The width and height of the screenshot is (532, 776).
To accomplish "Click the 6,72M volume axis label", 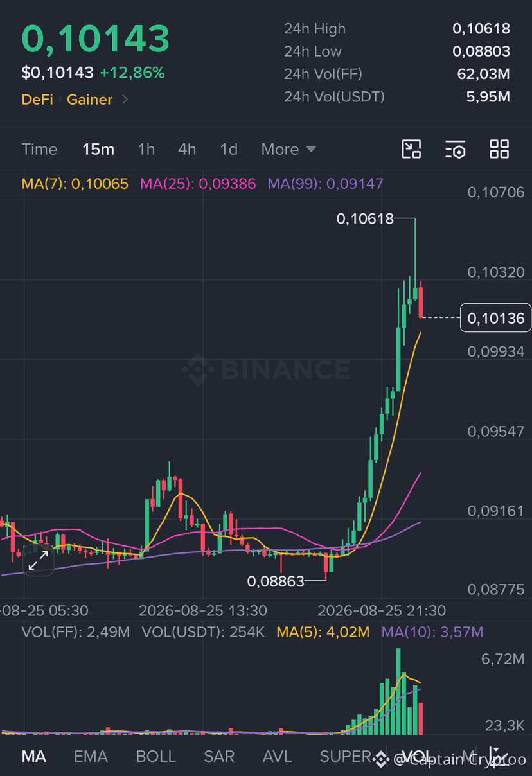I will click(503, 659).
